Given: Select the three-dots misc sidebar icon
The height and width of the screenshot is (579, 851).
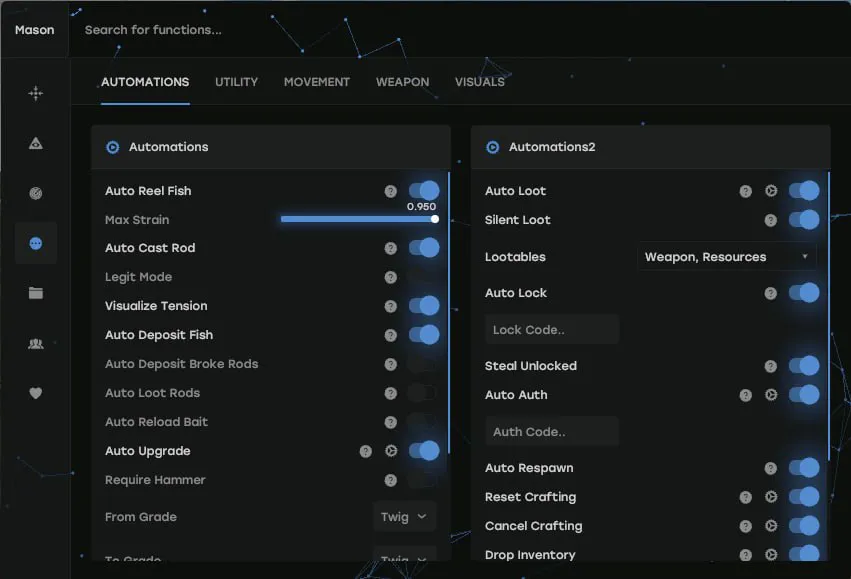Looking at the screenshot, I should point(36,243).
